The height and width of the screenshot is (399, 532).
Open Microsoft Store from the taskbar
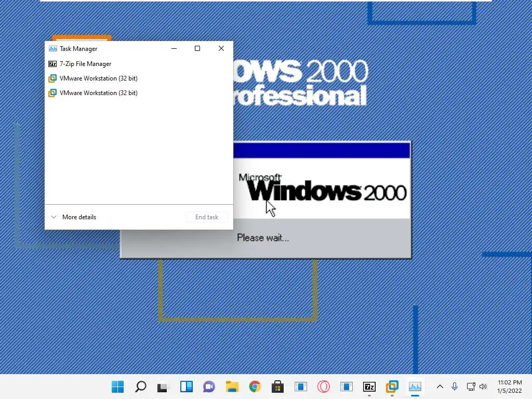[277, 387]
